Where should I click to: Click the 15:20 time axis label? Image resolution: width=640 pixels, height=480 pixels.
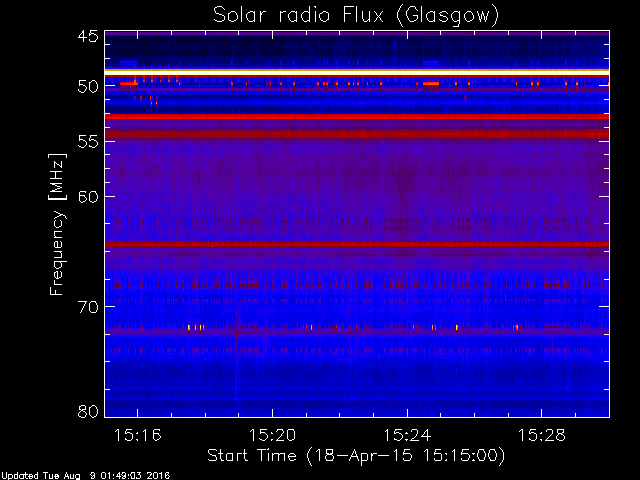(x=272, y=436)
